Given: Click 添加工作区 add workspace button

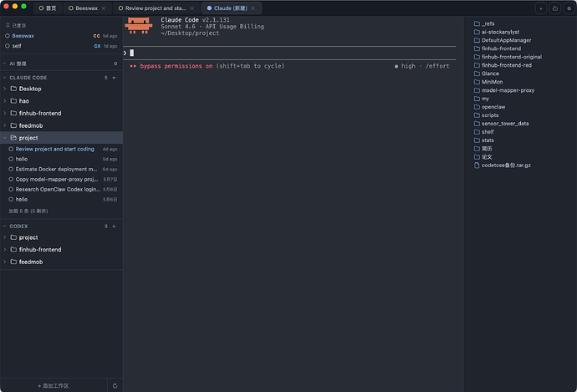Looking at the screenshot, I should (x=54, y=386).
